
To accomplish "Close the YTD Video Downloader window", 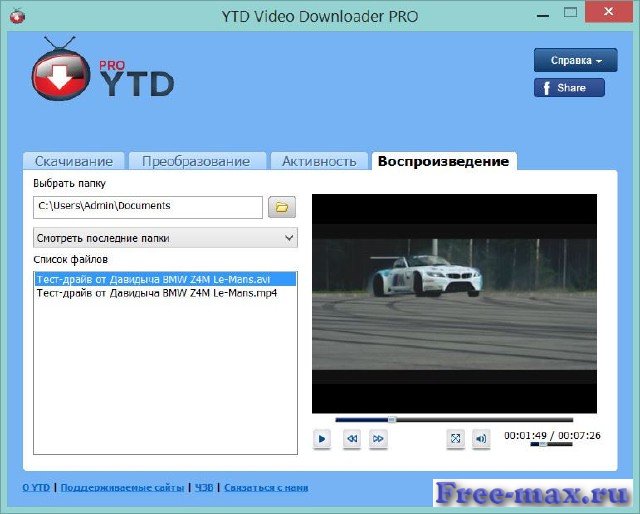I will [x=609, y=11].
